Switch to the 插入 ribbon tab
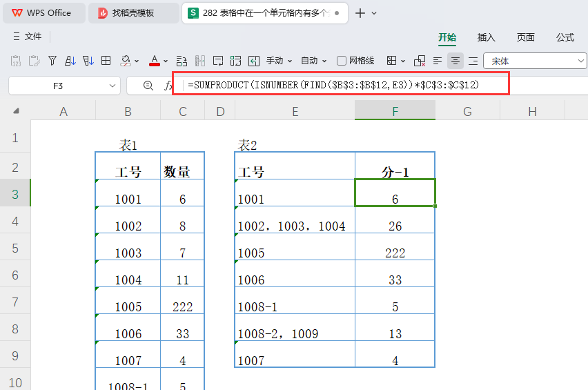The image size is (588, 390). click(x=487, y=37)
